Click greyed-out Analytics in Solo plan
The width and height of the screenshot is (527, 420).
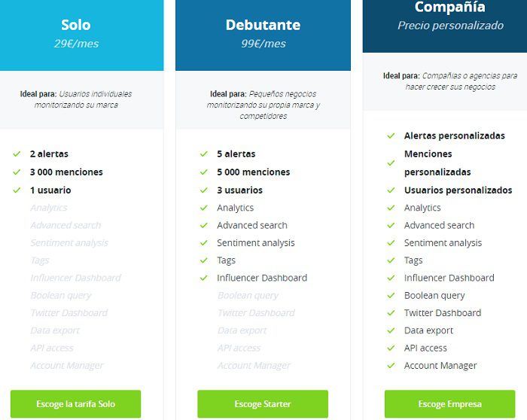tap(49, 208)
